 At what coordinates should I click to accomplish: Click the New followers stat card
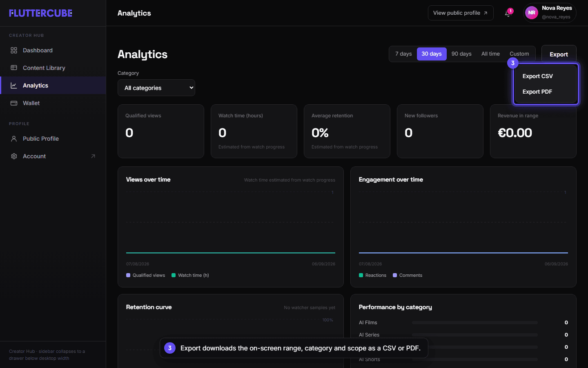[440, 131]
